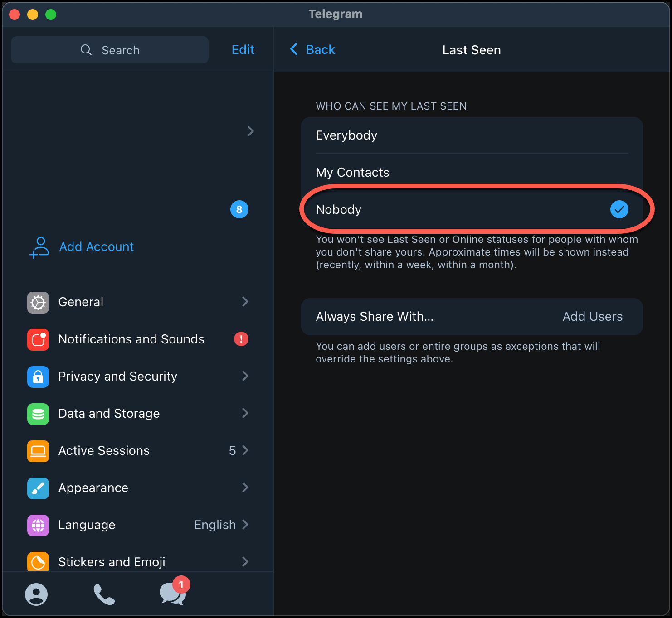Click the orange Active Sessions laptop icon
The height and width of the screenshot is (618, 672).
(38, 451)
